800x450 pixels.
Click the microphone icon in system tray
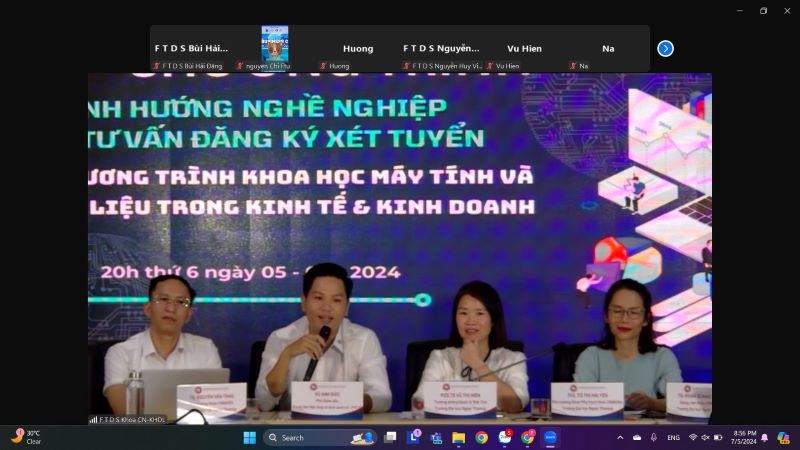tap(654, 438)
